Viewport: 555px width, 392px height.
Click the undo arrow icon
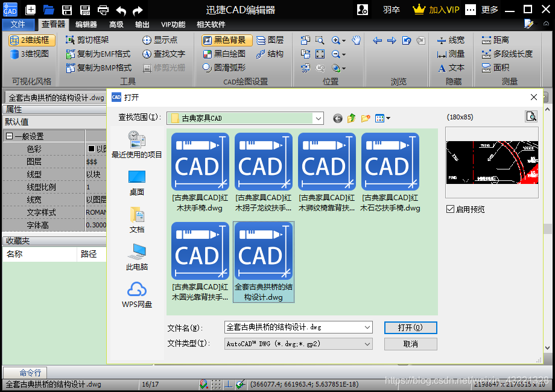121,11
